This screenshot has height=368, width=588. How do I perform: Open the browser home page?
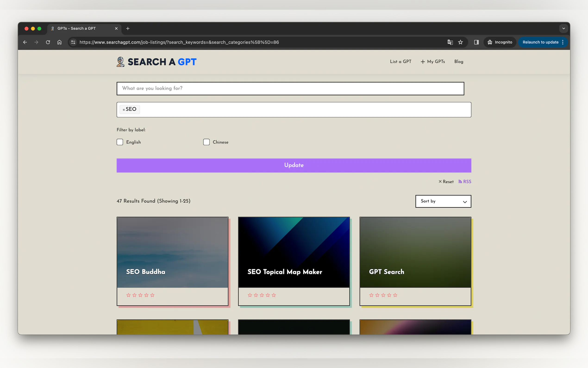59,42
